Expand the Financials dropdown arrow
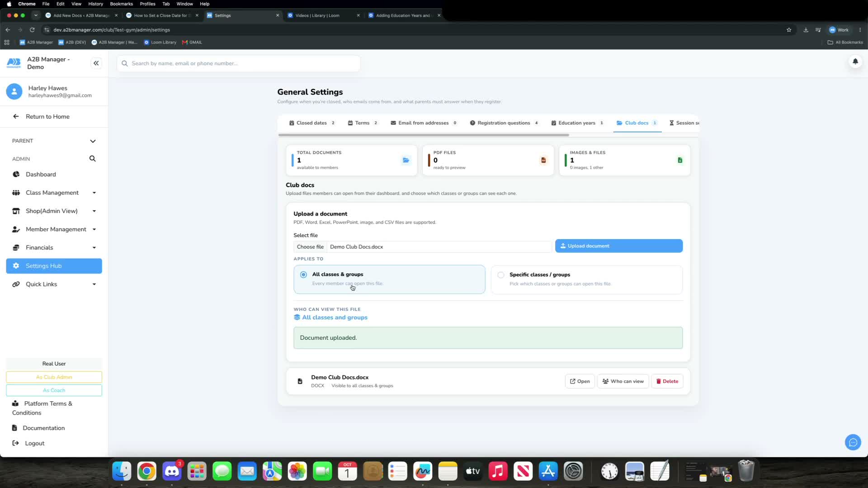The height and width of the screenshot is (488, 868). click(x=94, y=248)
